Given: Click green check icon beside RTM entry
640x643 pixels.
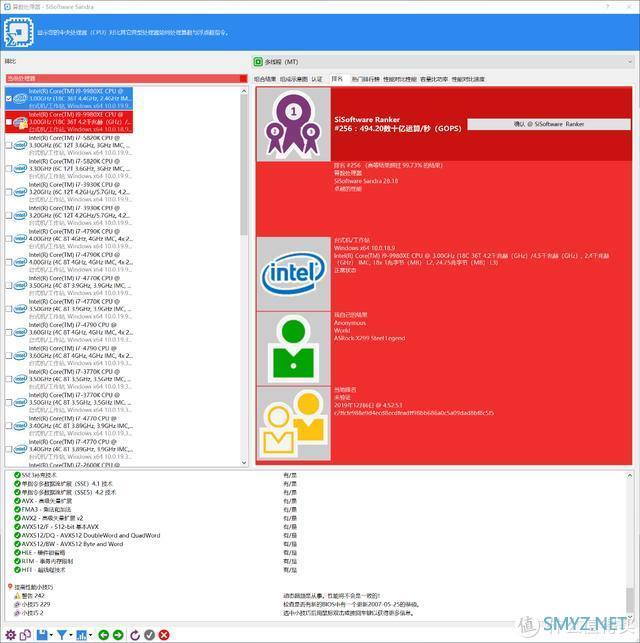Looking at the screenshot, I should click(17, 561).
